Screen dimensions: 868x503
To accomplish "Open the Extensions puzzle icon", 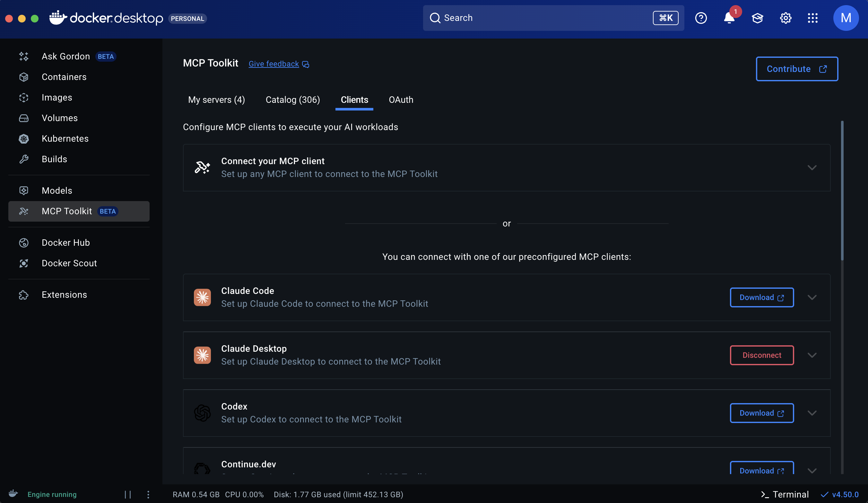I will click(24, 295).
